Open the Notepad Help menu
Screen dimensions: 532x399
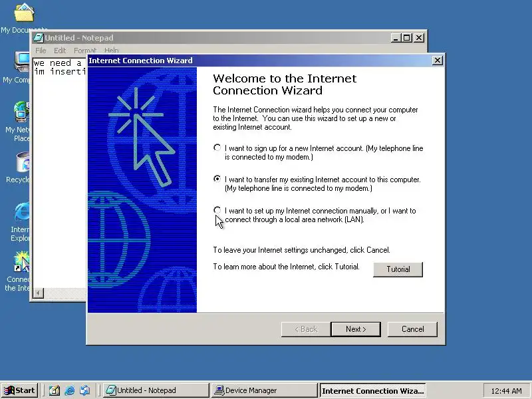112,51
